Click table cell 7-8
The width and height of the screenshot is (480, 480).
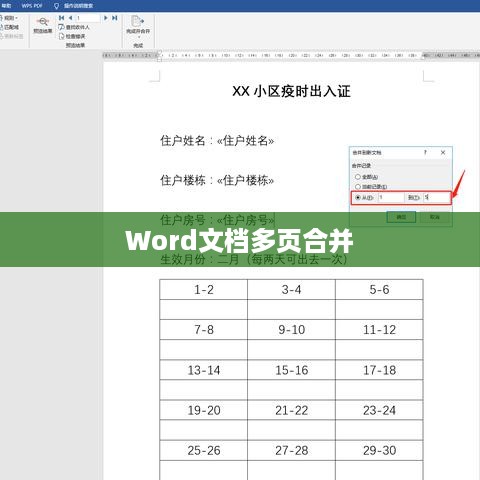[x=204, y=330]
